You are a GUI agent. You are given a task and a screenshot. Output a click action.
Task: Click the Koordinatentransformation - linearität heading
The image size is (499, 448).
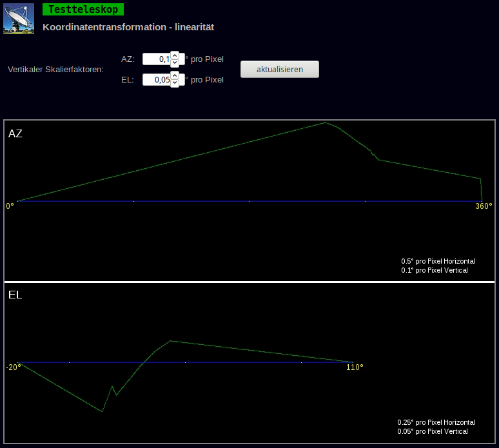(x=128, y=27)
